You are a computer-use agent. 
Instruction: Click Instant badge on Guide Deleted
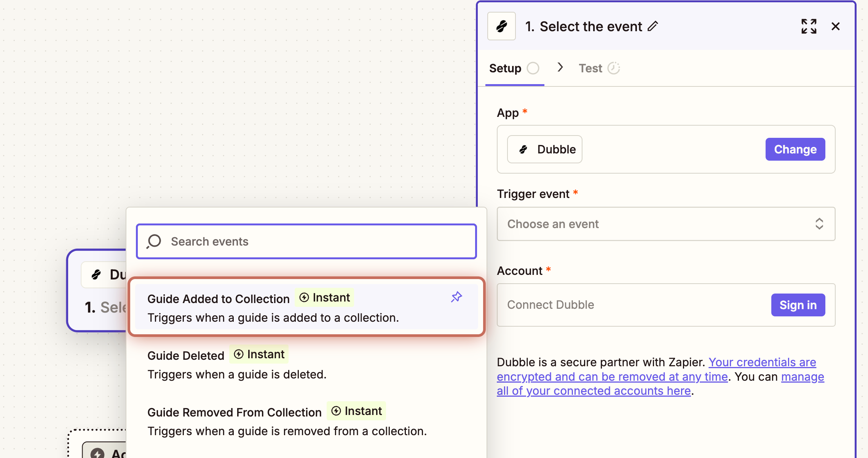point(259,354)
